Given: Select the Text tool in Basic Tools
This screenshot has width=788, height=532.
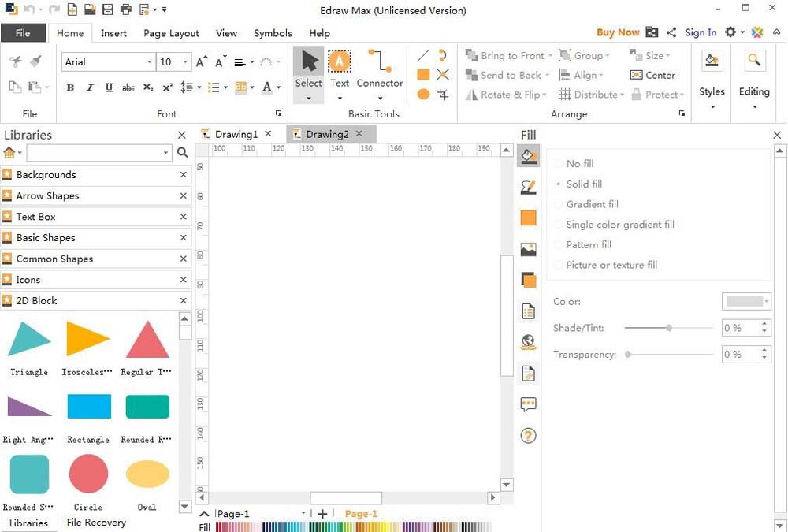Looking at the screenshot, I should pos(340,69).
